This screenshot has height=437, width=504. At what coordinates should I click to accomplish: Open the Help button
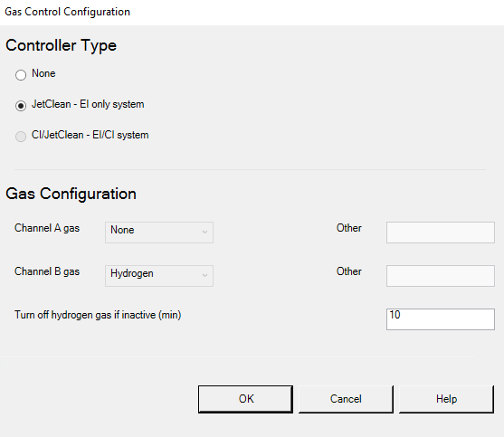click(446, 399)
